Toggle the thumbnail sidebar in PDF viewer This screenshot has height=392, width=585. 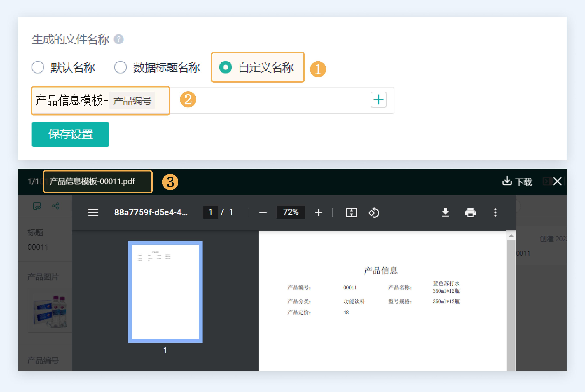point(93,212)
